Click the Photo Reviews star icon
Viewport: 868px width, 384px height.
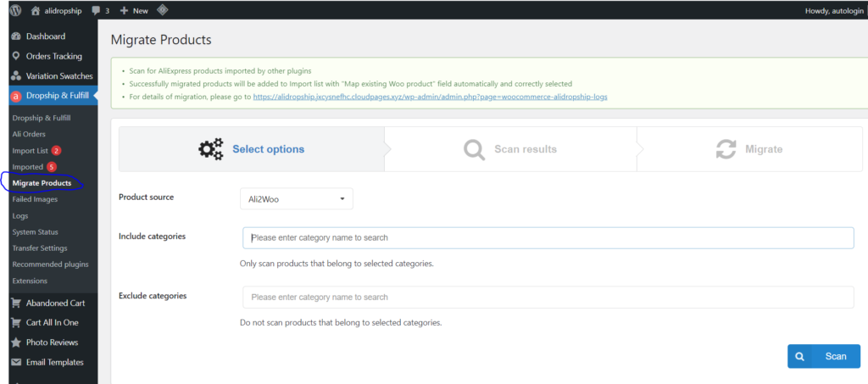tap(16, 342)
